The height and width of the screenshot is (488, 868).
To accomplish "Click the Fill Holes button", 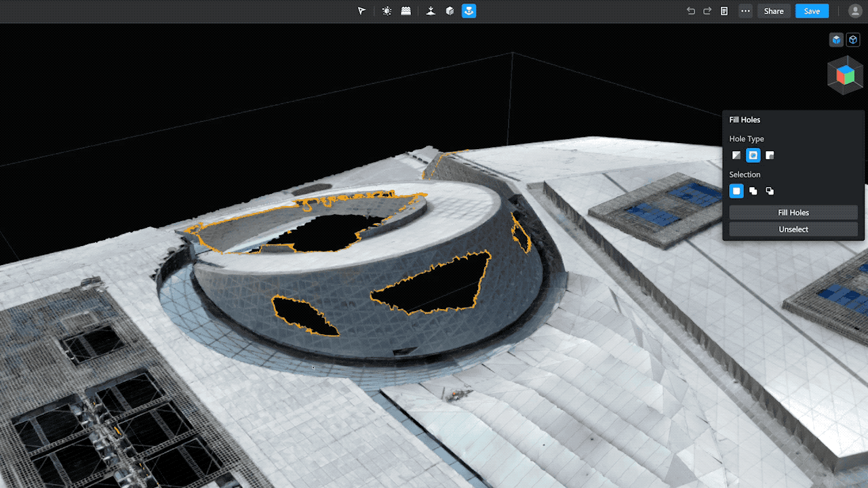I will point(793,213).
